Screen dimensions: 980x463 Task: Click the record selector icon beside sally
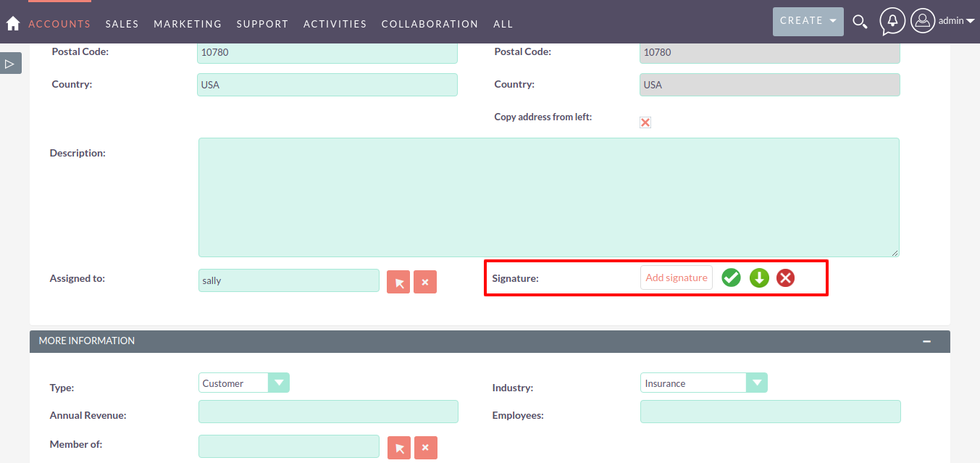398,281
